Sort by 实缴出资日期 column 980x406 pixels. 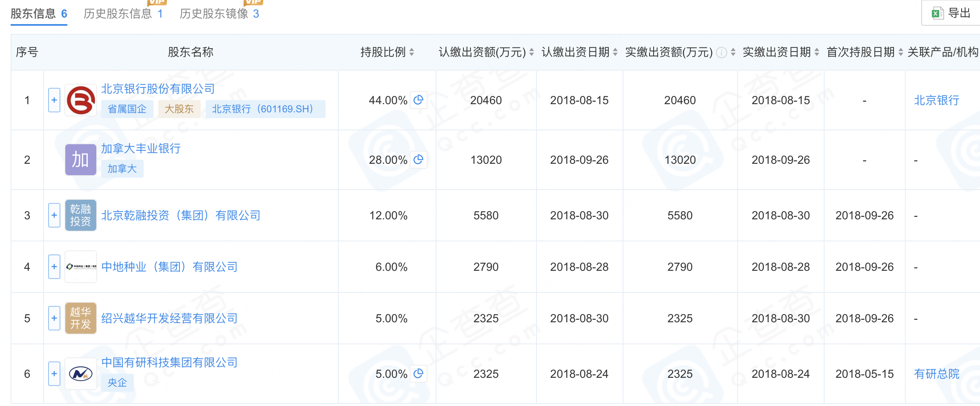817,52
